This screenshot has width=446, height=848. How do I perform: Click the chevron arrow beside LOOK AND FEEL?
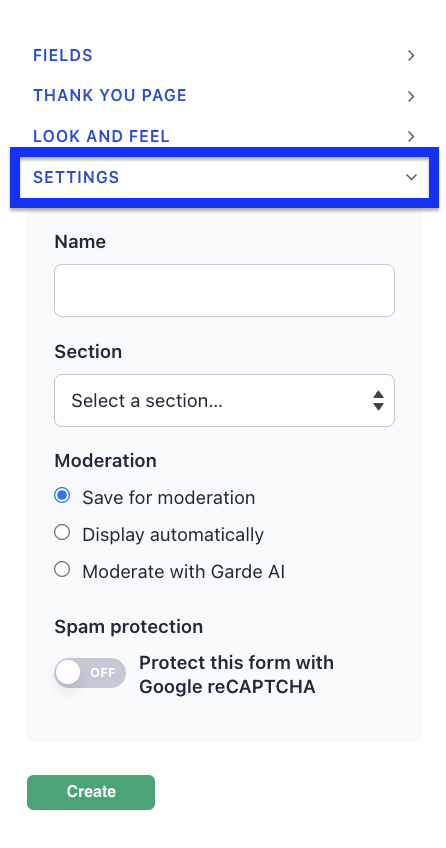click(411, 136)
